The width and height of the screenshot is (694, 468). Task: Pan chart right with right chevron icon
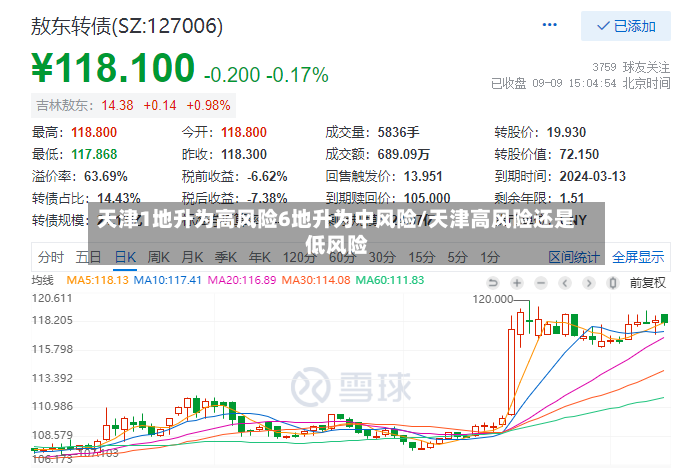tap(588, 282)
